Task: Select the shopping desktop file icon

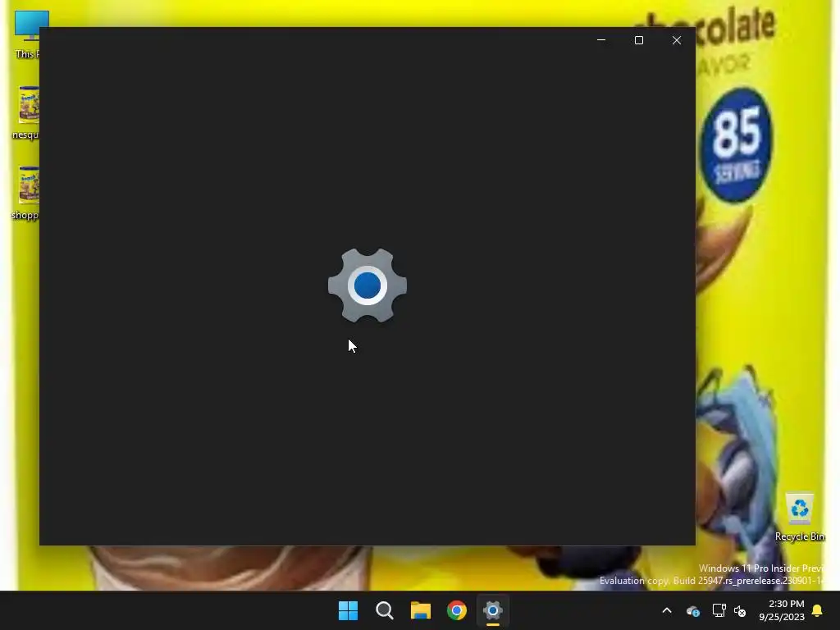Action: (x=25, y=193)
